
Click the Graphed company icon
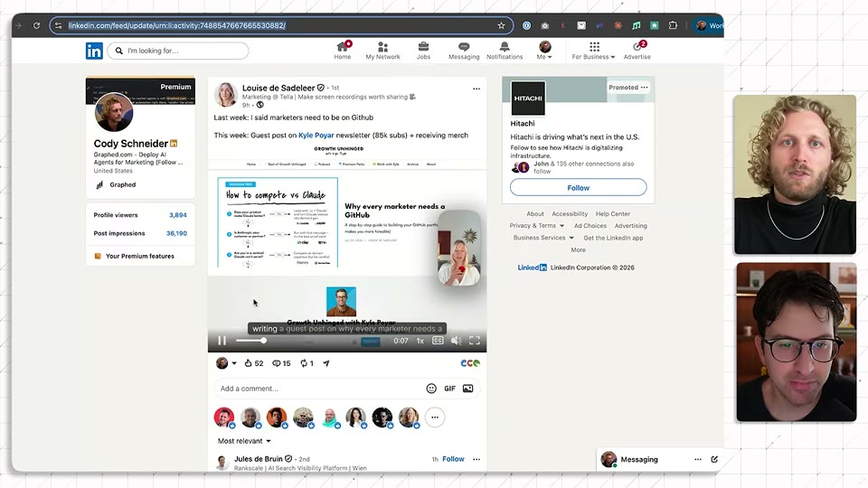click(x=99, y=184)
